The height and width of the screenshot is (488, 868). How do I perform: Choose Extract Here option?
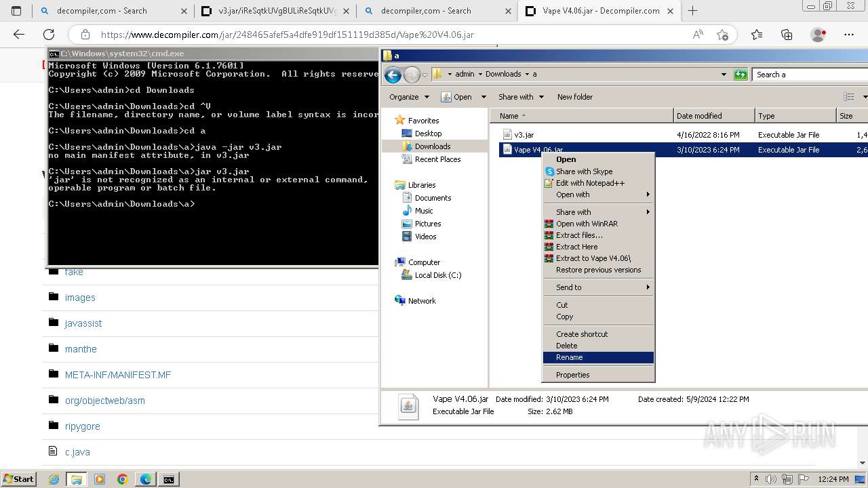[599, 247]
